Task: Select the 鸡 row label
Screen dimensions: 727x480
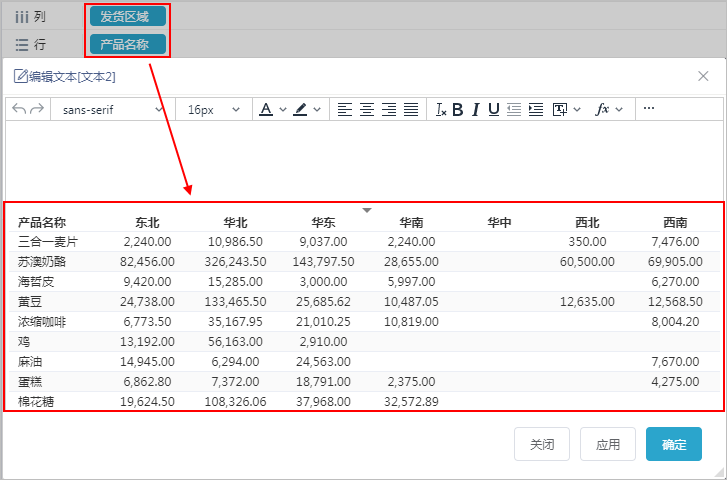Action: pos(24,342)
